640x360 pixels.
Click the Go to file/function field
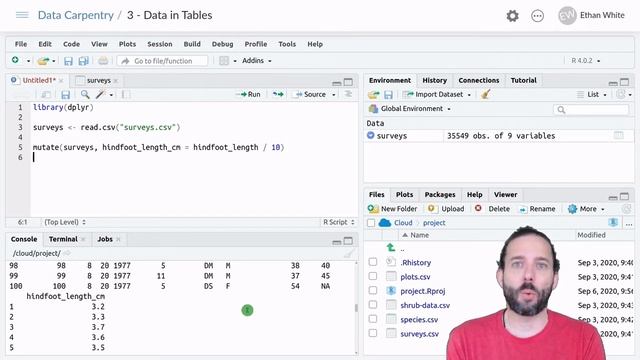point(162,61)
